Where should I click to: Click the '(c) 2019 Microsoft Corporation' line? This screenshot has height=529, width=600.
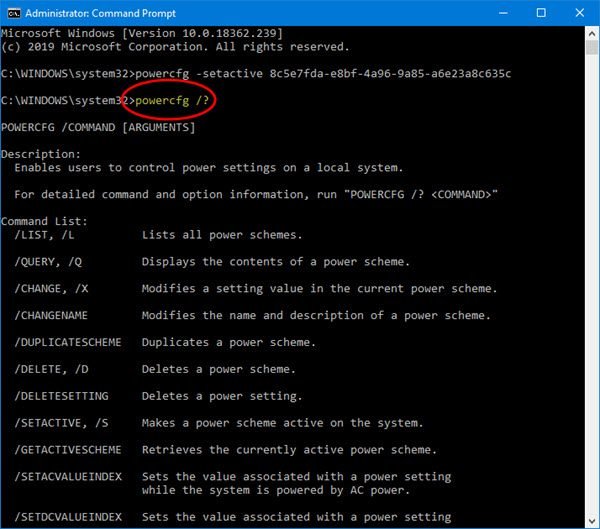click(x=175, y=47)
